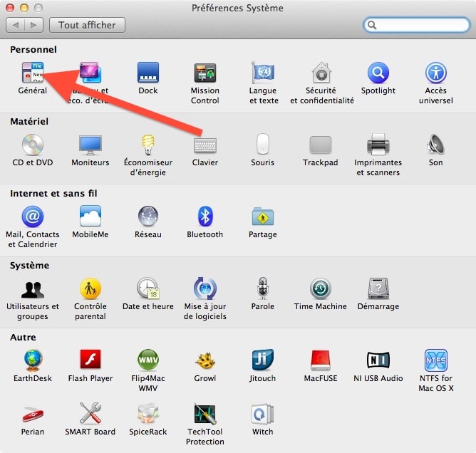This screenshot has width=476, height=453.
Task: Go forward with the right arrow button
Action: point(33,25)
